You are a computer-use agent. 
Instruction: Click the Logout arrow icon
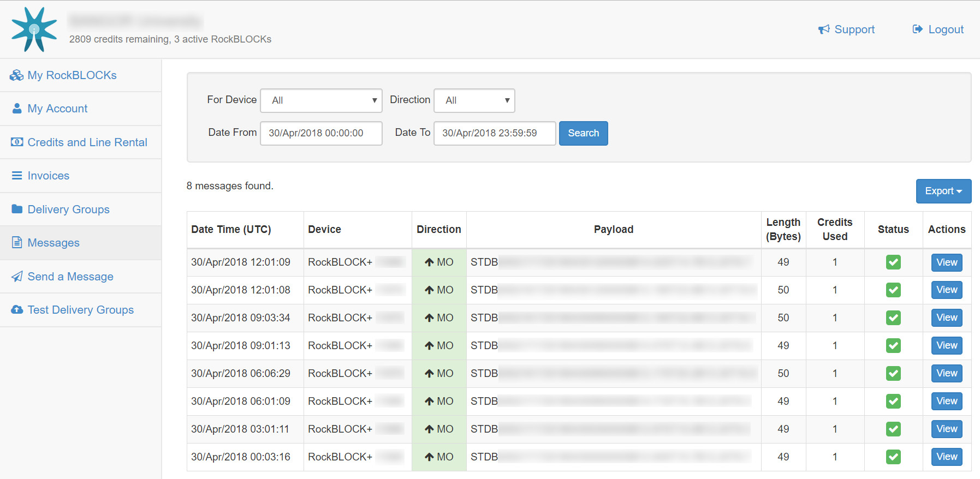tap(918, 29)
